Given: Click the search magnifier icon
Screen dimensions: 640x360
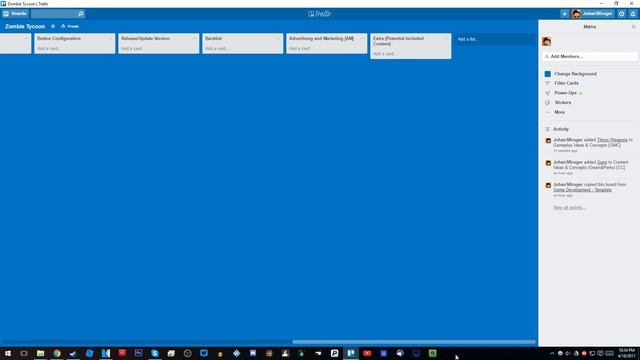Looking at the screenshot, I should (81, 13).
